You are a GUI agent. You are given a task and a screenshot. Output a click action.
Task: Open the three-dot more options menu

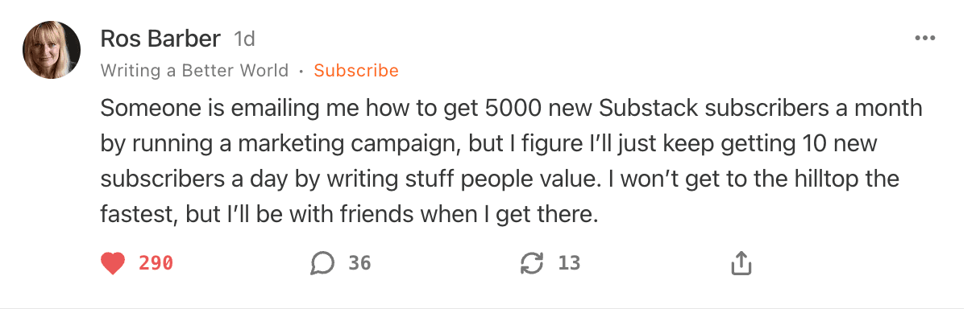point(924,39)
